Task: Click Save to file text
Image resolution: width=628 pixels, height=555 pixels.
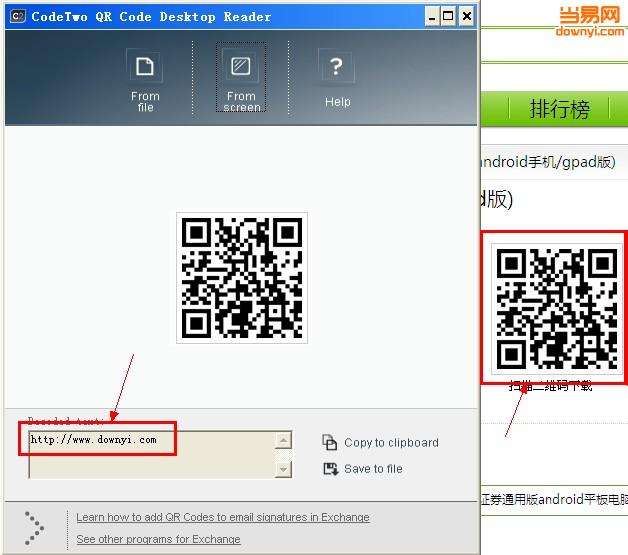Action: 373,469
